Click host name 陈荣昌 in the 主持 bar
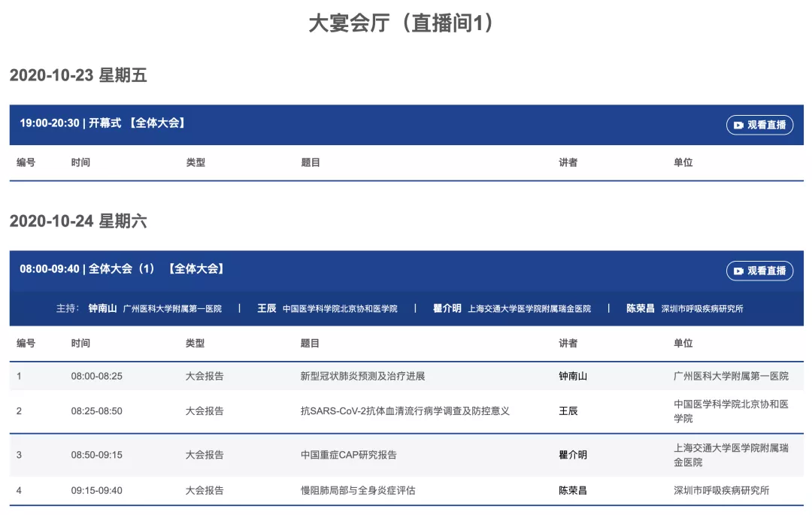The width and height of the screenshot is (812, 515). pos(641,308)
